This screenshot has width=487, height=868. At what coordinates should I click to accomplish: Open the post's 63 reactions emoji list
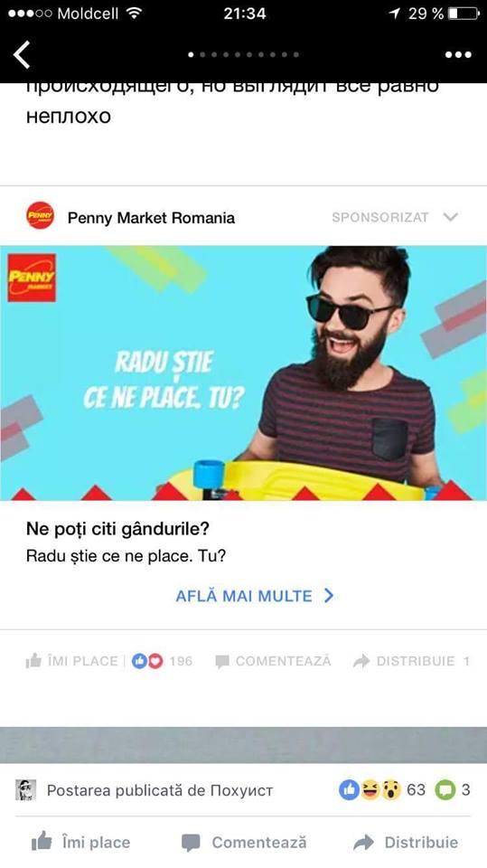coord(382,790)
